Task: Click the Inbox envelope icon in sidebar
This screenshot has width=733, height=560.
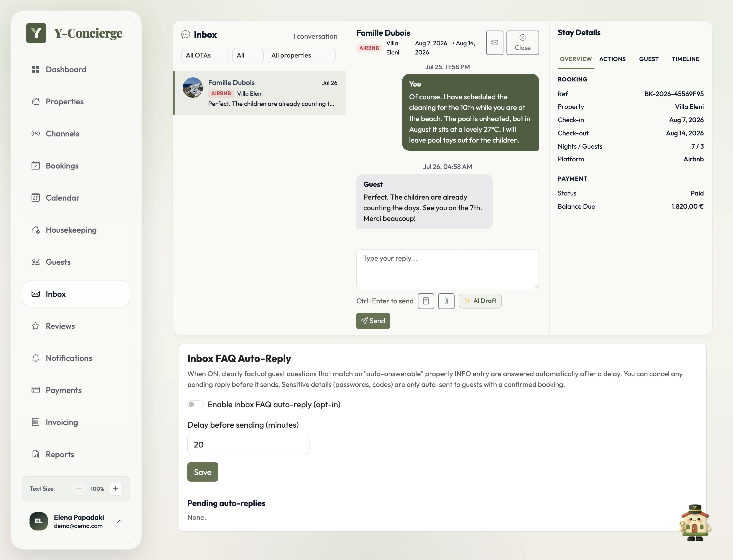Action: click(x=36, y=294)
